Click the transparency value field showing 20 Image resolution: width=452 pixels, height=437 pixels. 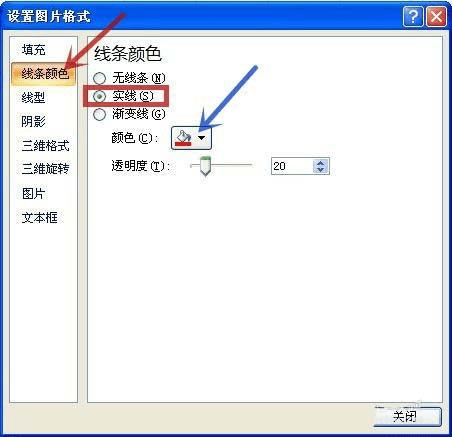(292, 166)
